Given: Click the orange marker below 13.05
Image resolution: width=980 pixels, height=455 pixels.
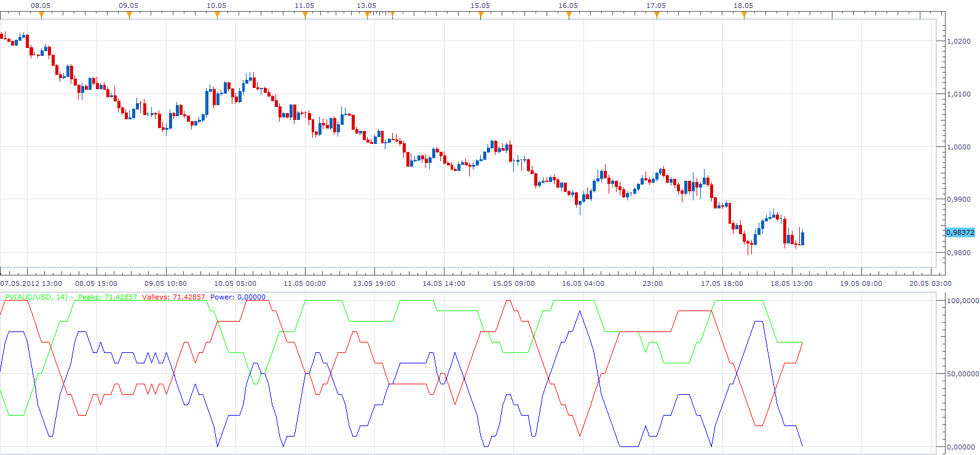Looking at the screenshot, I should coord(367,15).
